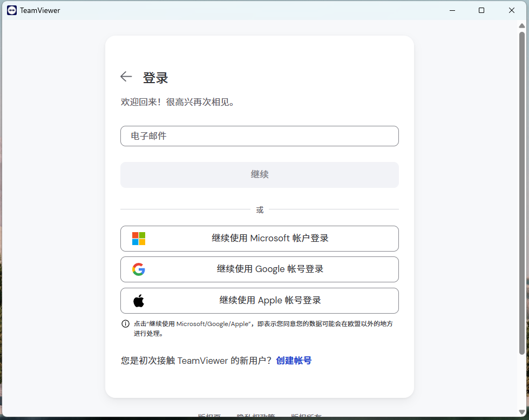This screenshot has width=529, height=420.
Task: Click the 继续 continue button
Action: tap(260, 175)
